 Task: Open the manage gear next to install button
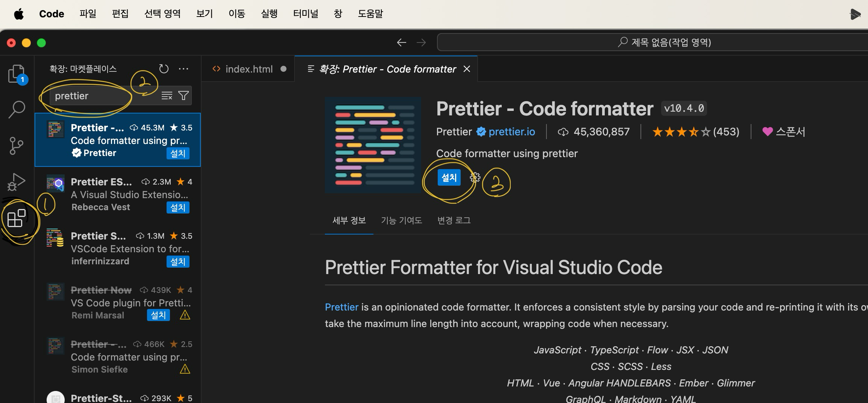[x=475, y=177]
